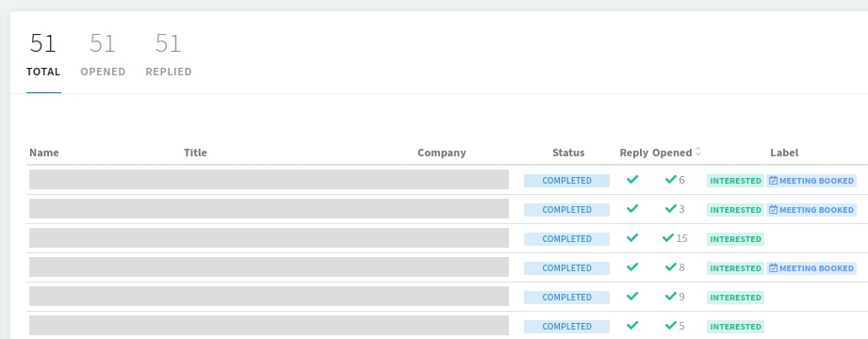Image resolution: width=868 pixels, height=339 pixels.
Task: Click opened count 15
Action: (x=681, y=238)
